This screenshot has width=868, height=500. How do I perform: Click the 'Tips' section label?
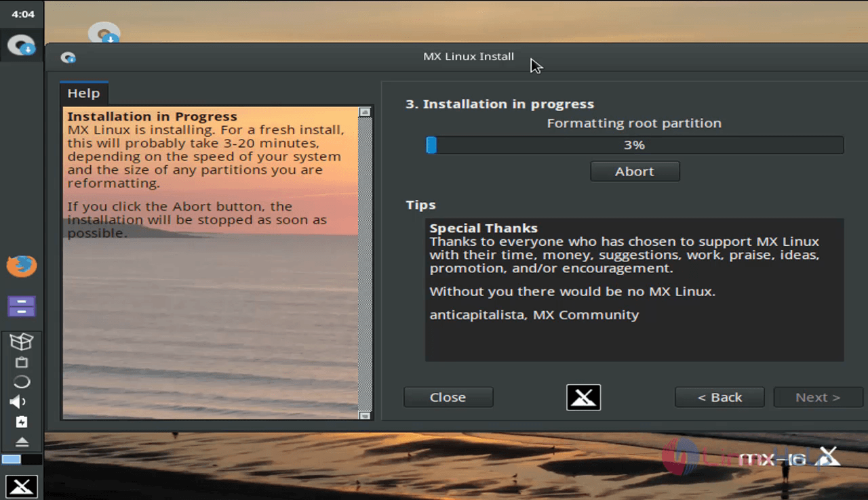pos(420,205)
